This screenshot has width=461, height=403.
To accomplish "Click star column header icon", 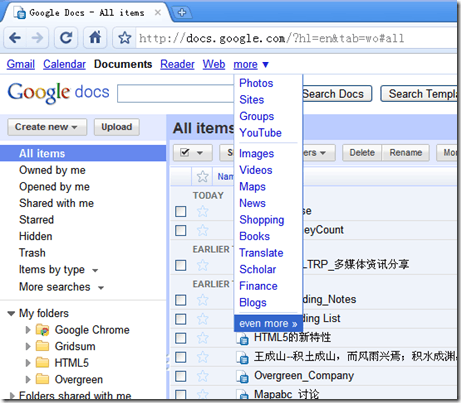I will (202, 176).
